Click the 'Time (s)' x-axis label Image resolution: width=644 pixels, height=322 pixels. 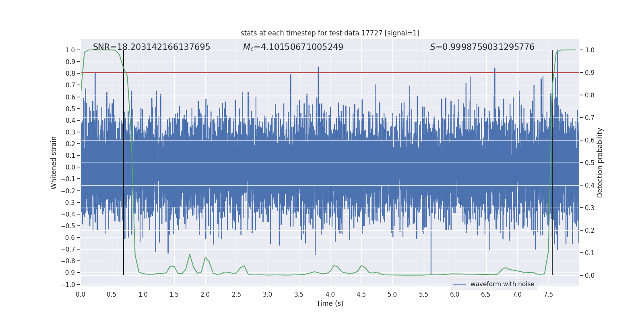point(330,303)
